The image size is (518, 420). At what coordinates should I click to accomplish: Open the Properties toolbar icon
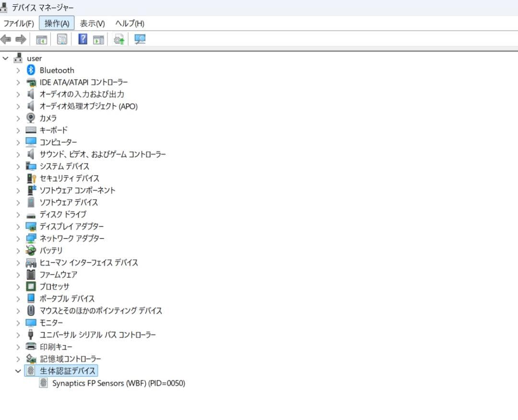tap(62, 39)
